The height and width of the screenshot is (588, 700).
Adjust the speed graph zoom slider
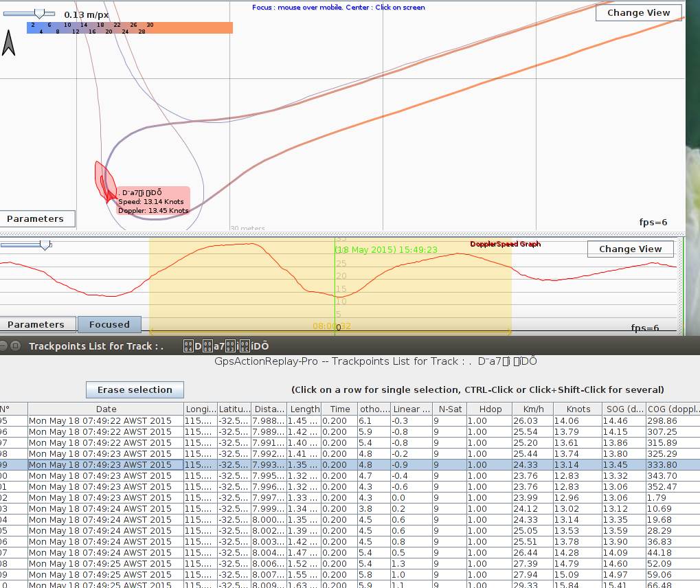[45, 244]
